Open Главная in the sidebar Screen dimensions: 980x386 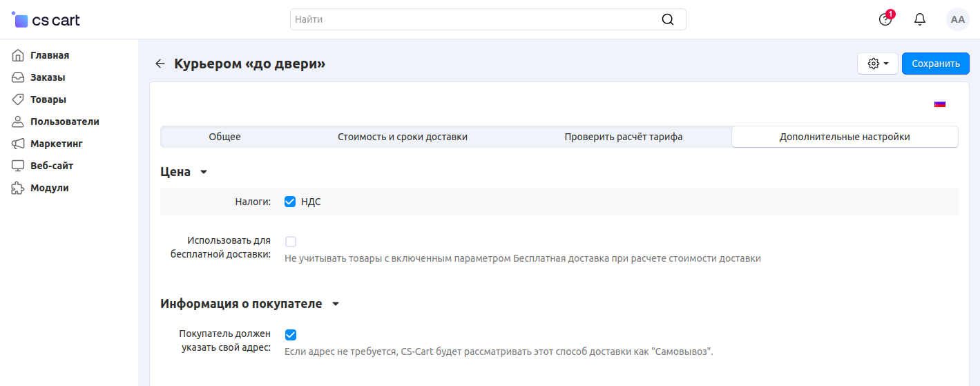(50, 55)
